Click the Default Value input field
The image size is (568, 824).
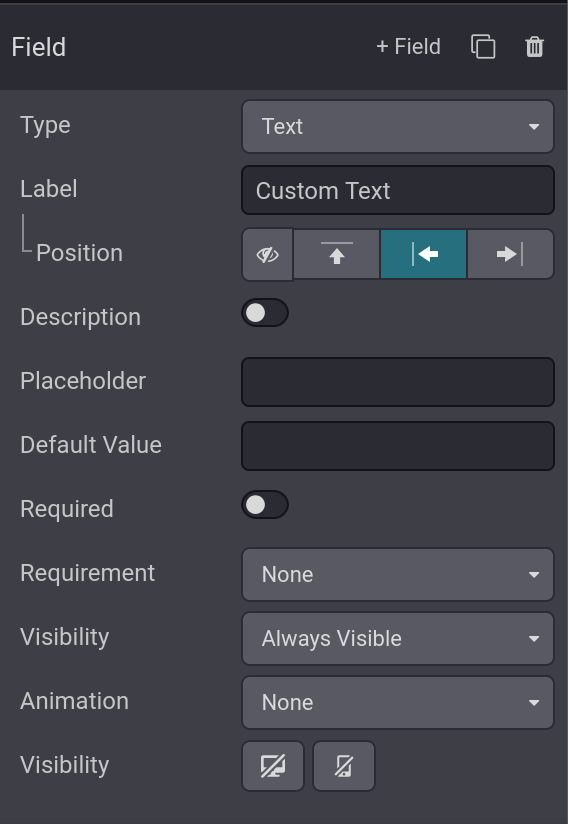(398, 446)
